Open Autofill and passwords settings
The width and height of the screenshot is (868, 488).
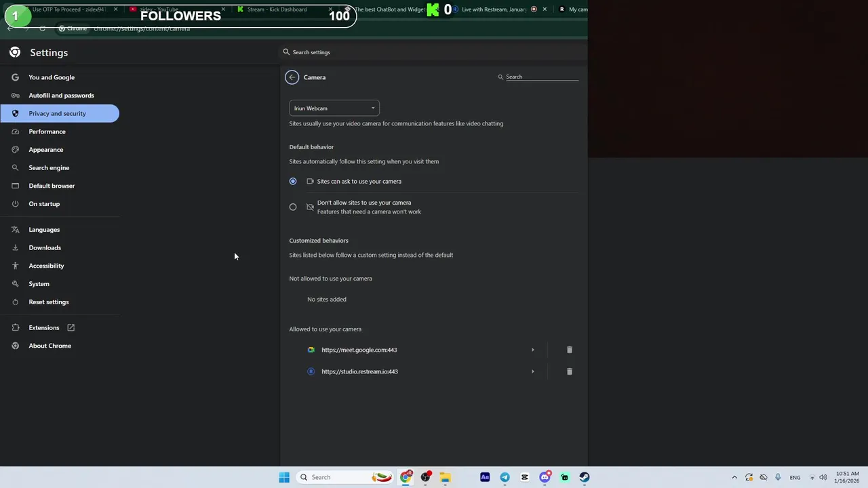pyautogui.click(x=61, y=96)
